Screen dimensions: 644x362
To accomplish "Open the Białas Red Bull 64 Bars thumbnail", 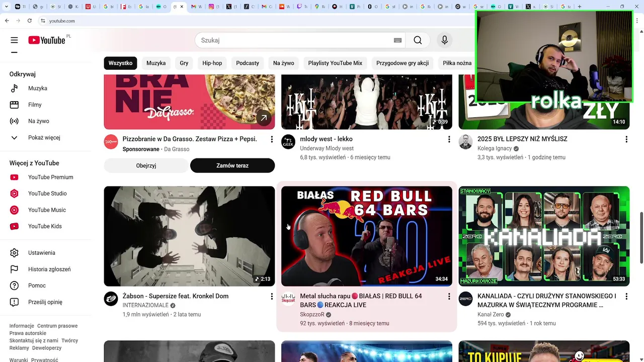I will (367, 236).
